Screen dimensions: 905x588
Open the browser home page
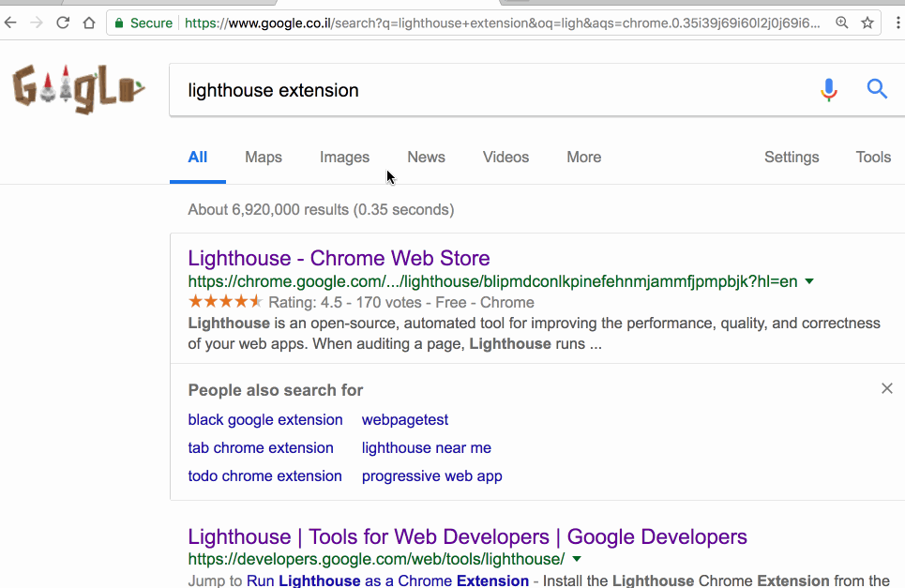(89, 23)
